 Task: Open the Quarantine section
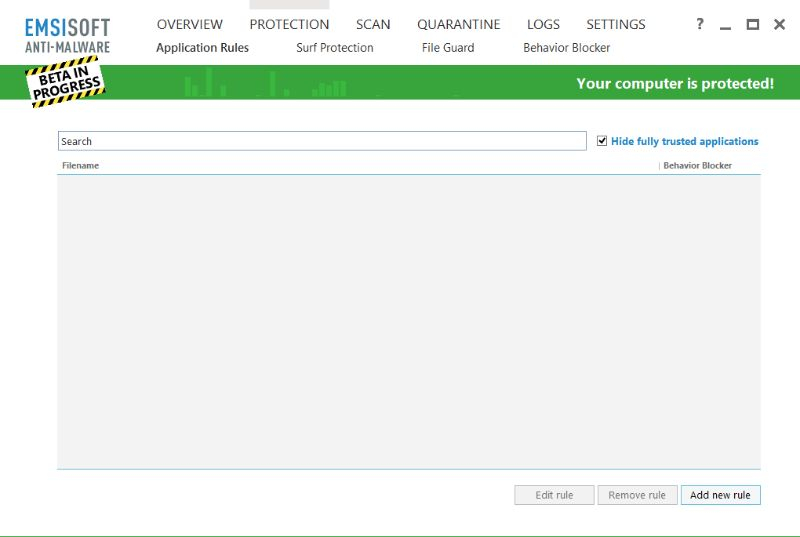coord(458,25)
